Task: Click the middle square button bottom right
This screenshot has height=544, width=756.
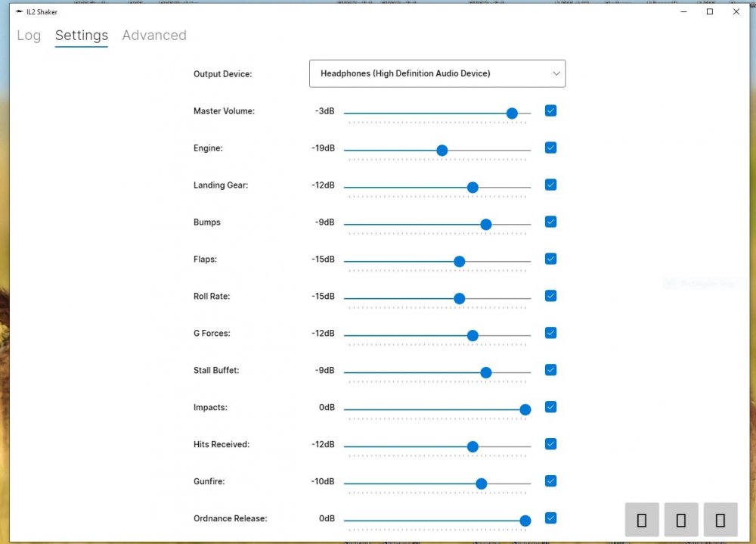Action: coord(681,520)
